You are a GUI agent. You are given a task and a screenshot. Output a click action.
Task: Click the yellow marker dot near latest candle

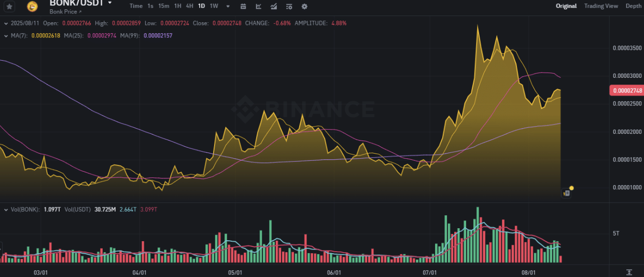tap(571, 188)
